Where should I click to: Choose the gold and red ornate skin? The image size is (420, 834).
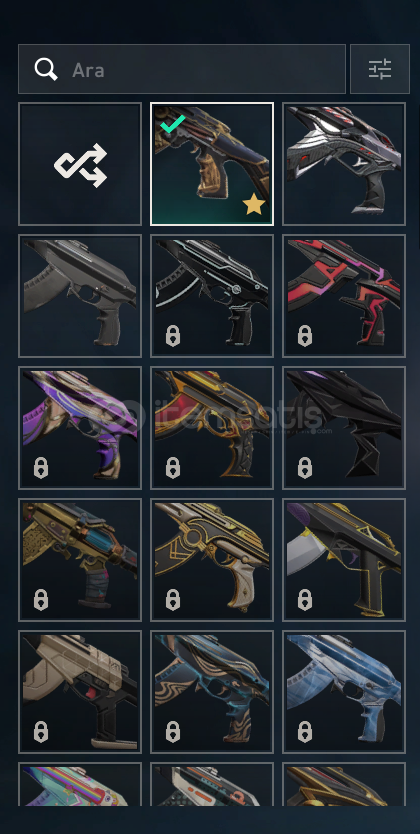[x=212, y=428]
